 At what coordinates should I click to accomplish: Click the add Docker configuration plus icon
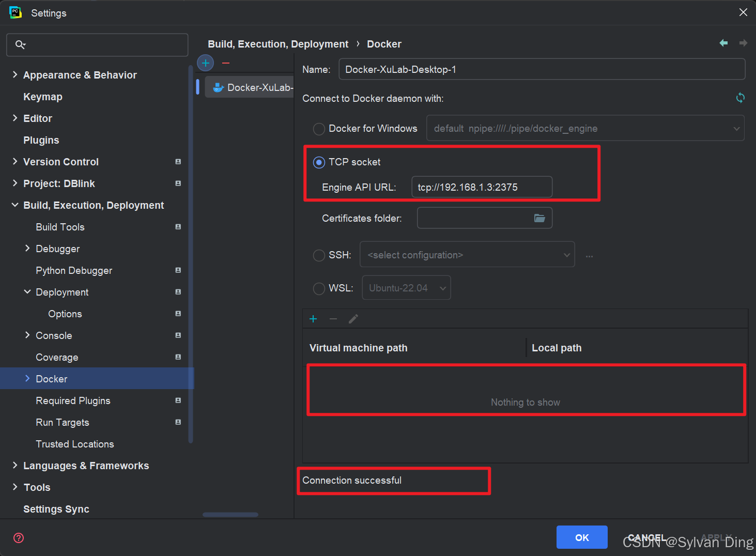[206, 63]
